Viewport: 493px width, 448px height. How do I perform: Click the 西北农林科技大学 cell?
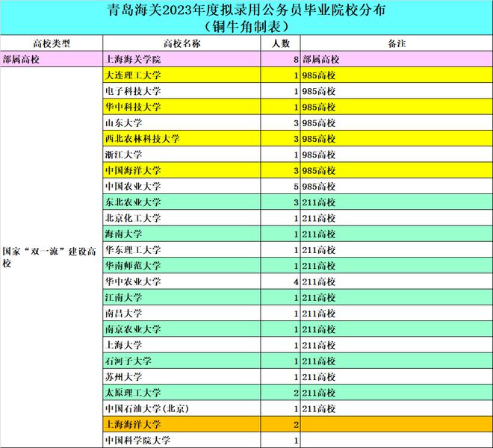tap(182, 139)
